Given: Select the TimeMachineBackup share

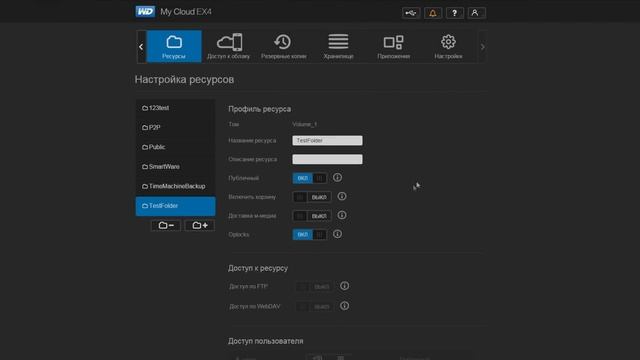Looking at the screenshot, I should coord(176,186).
